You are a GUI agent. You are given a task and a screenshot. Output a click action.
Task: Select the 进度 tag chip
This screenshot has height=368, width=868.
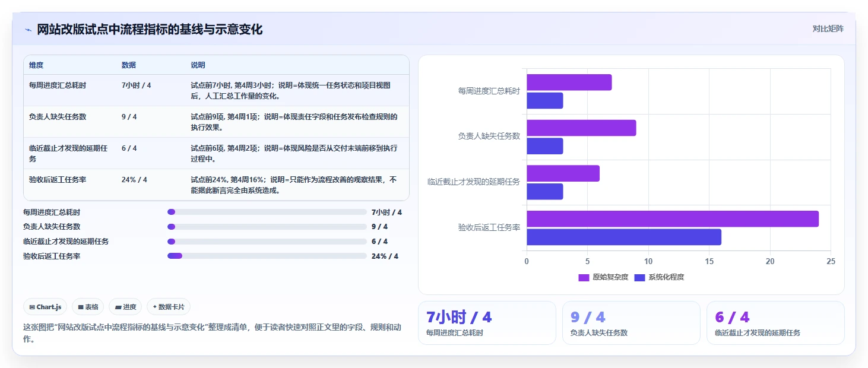click(125, 307)
